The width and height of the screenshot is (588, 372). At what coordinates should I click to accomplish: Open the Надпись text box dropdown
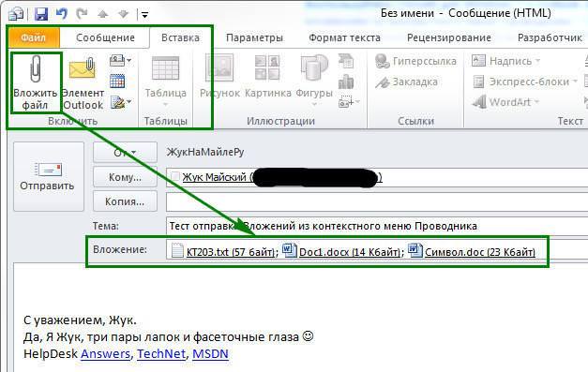pos(505,61)
